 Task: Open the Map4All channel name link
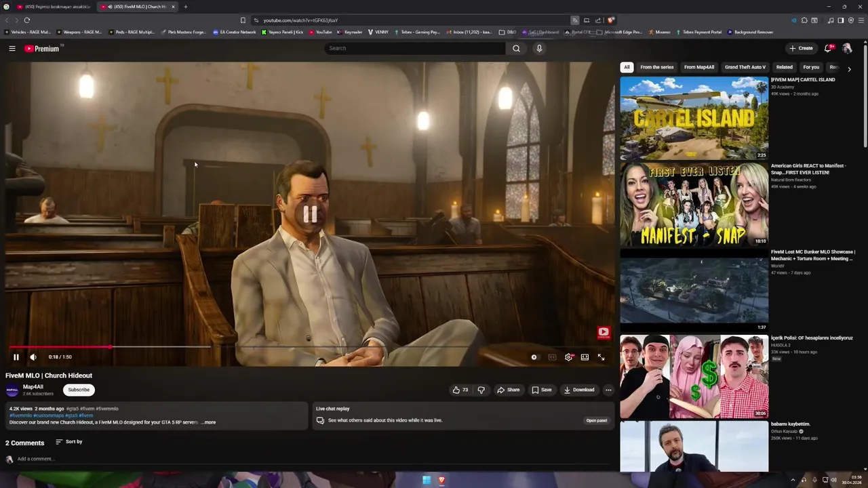(x=33, y=387)
